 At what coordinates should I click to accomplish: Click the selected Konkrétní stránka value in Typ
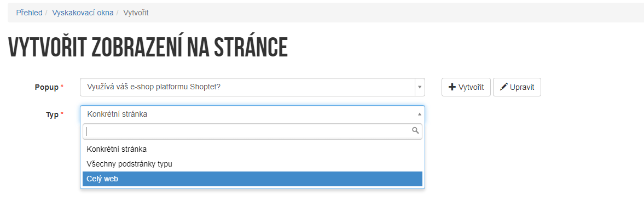click(x=117, y=115)
